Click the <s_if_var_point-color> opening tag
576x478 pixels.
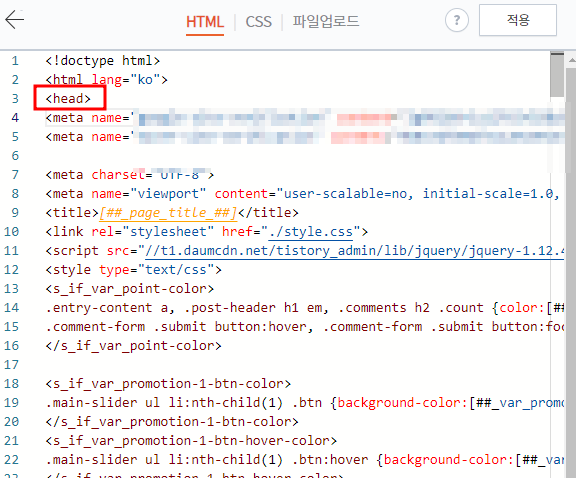coord(130,289)
